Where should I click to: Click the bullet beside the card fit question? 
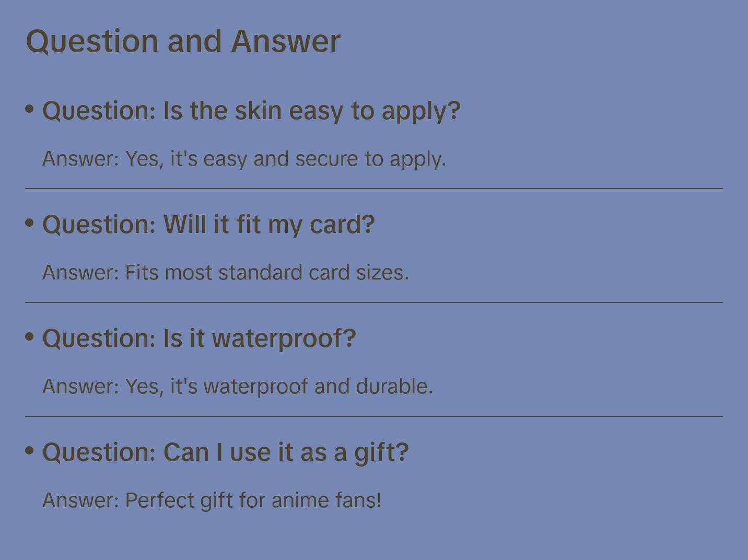click(x=30, y=223)
